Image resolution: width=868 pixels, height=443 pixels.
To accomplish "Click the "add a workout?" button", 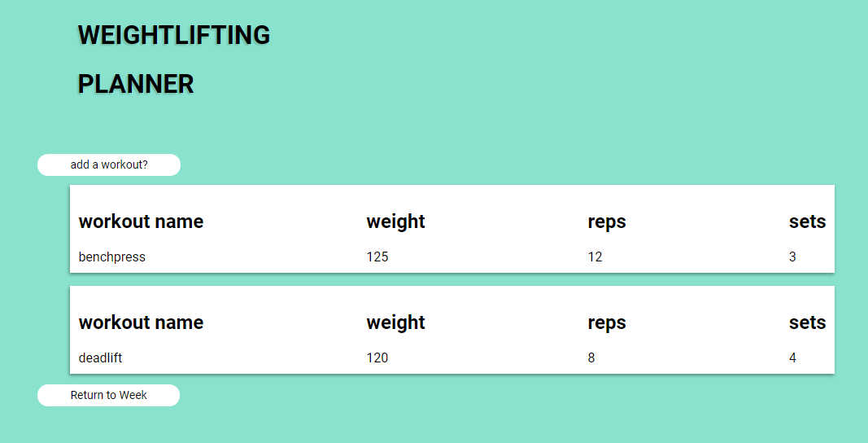I will coord(109,164).
